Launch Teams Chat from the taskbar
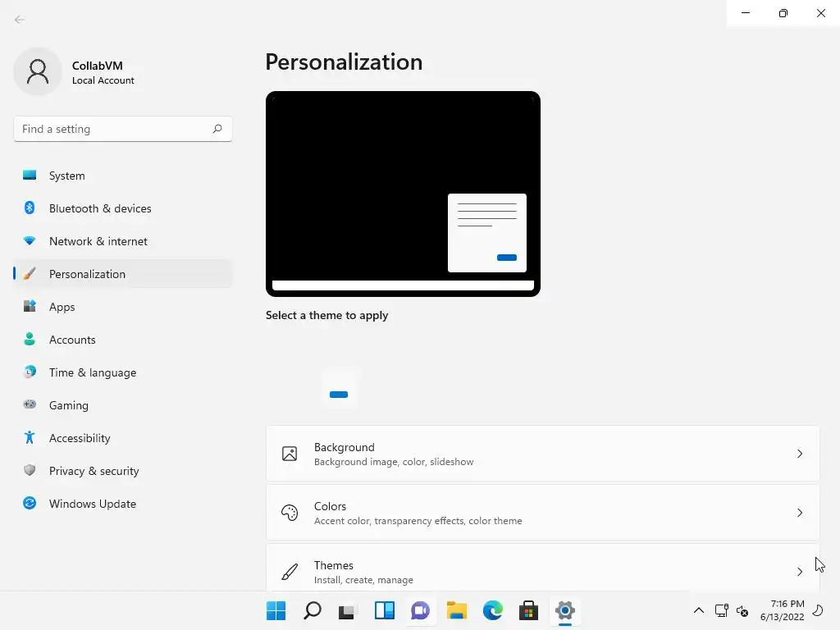The image size is (840, 630). pos(421,610)
